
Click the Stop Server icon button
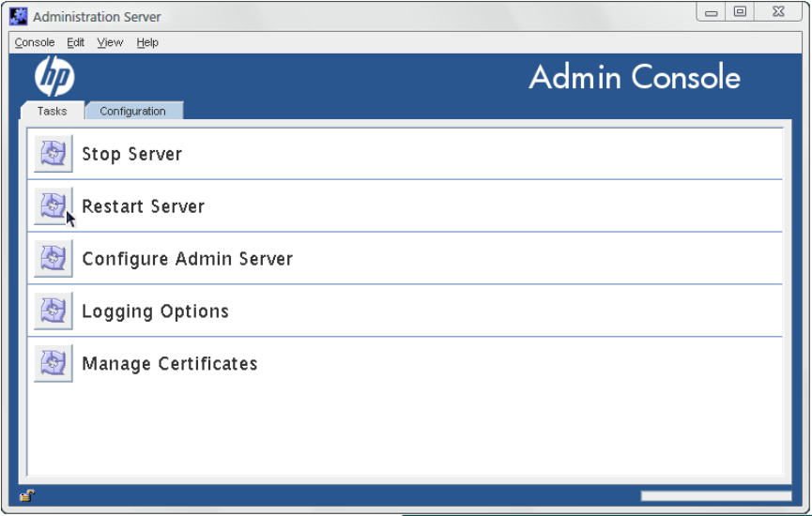54,154
